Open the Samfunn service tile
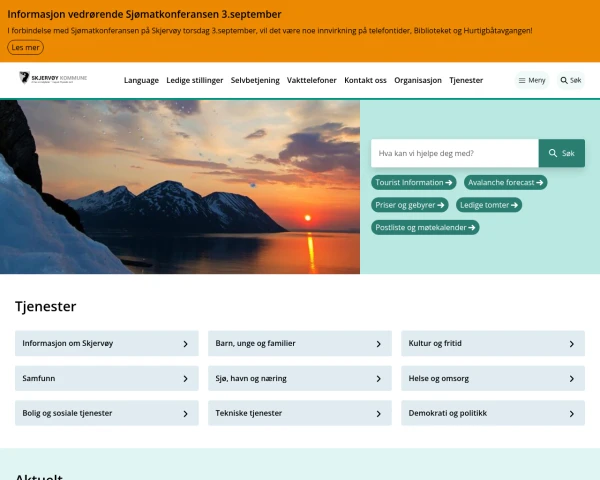 pos(107,378)
